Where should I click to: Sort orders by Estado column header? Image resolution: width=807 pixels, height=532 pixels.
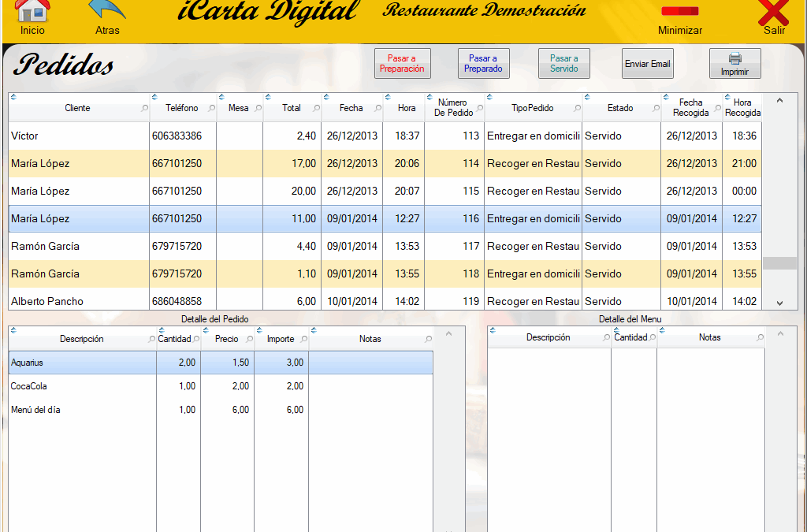pos(620,108)
